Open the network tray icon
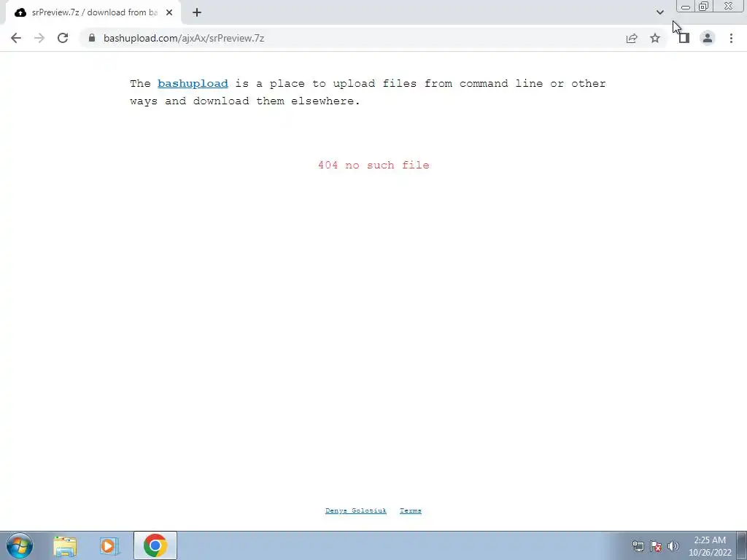Viewport: 747px width, 560px height. 638,546
